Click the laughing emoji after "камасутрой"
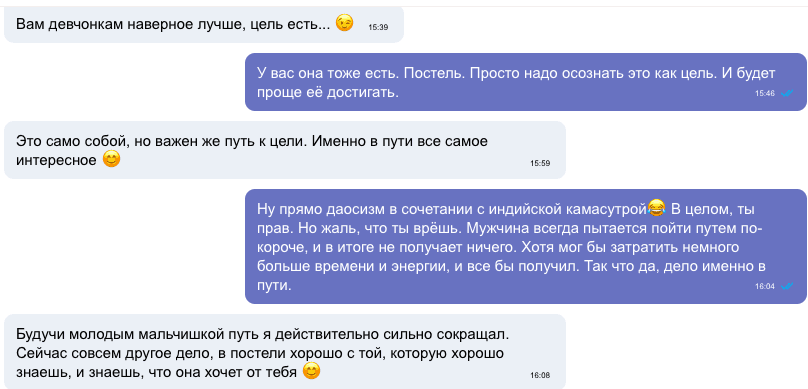 click(656, 208)
